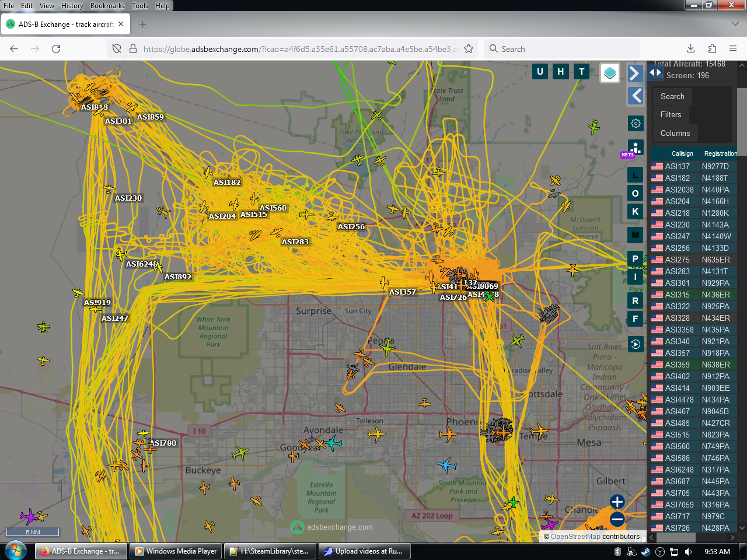Click the sidebar width toggle double-arrow icon
Viewport: 747px width, 560px height.
(x=655, y=72)
